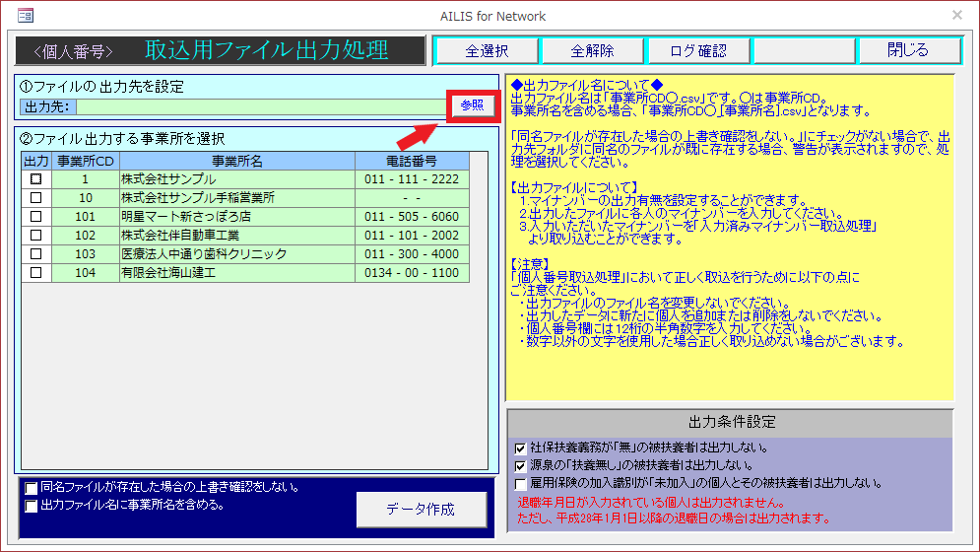Uncheck 源泉の「扶養無し」 condition checkbox
The width and height of the screenshot is (980, 552).
[x=520, y=466]
